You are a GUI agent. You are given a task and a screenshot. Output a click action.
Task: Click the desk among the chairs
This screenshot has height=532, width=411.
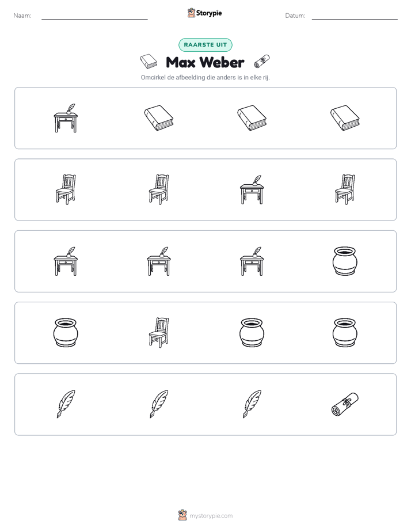click(x=252, y=189)
